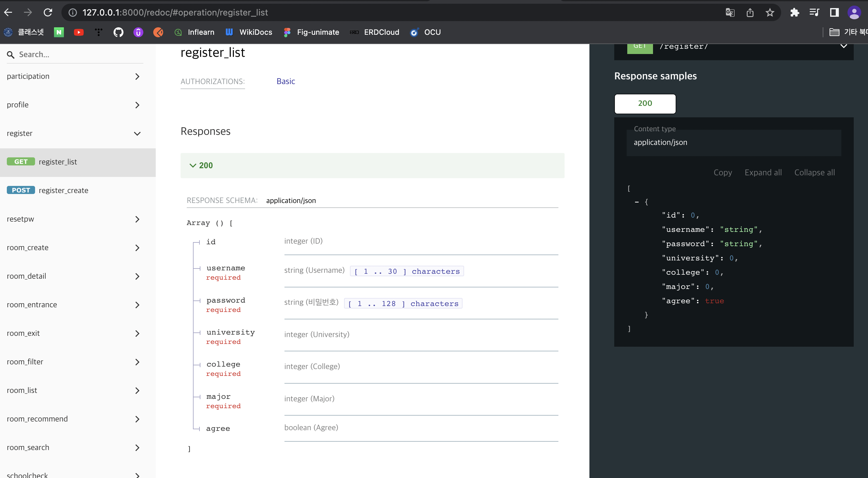868x478 pixels.
Task: Click the Google Translate icon in address bar
Action: click(x=730, y=12)
